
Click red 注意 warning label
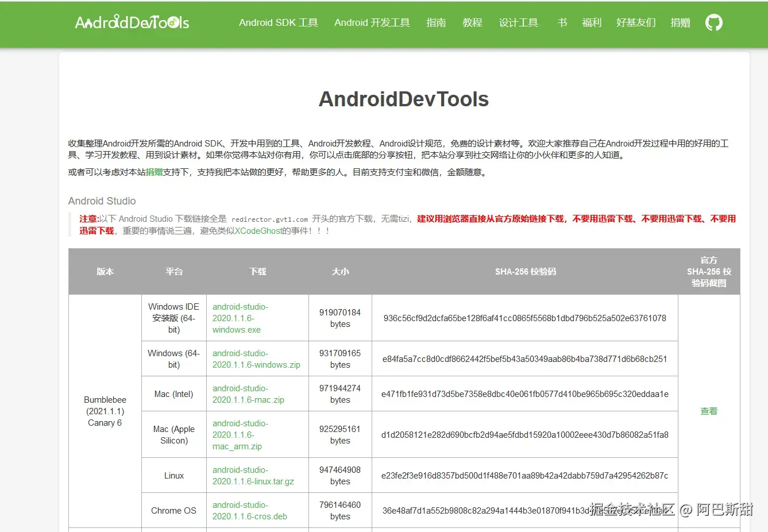[89, 219]
